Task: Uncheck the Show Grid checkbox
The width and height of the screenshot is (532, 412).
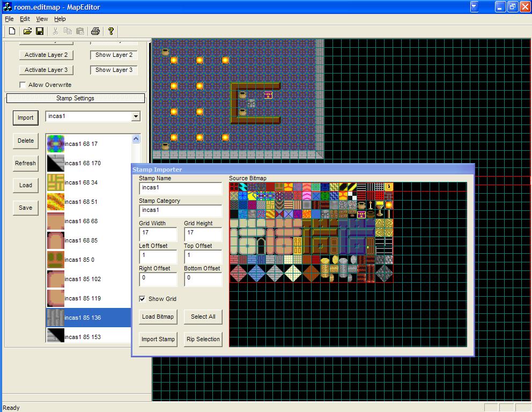Action: tap(142, 299)
